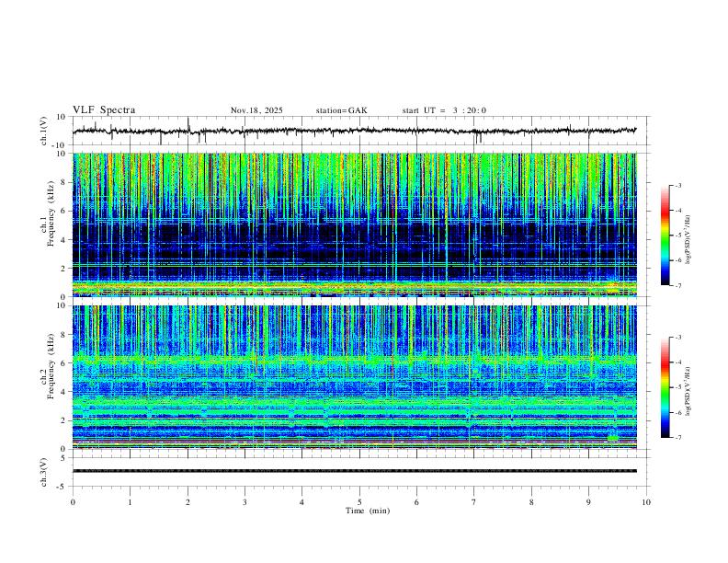This screenshot has width=728, height=563.
Task: Click the "-3" label on ch.1 color bar
Action: [677, 185]
